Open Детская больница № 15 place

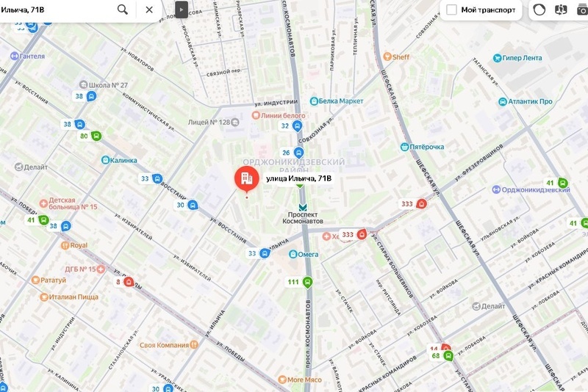click(x=68, y=203)
